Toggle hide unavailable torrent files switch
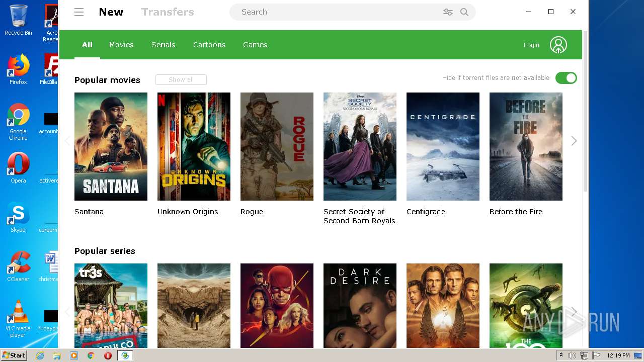Screen dimensions: 644x362 click(x=566, y=78)
